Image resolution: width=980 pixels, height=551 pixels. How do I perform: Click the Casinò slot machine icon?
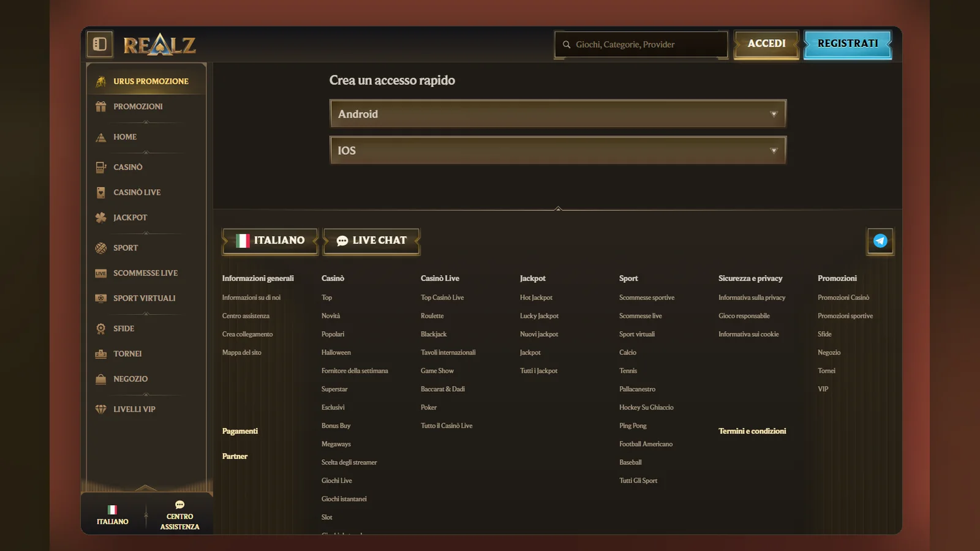click(x=101, y=167)
